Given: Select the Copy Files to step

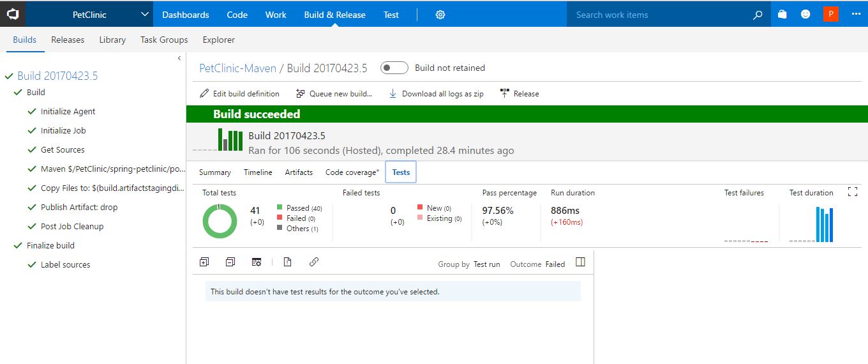Looking at the screenshot, I should pos(113,188).
